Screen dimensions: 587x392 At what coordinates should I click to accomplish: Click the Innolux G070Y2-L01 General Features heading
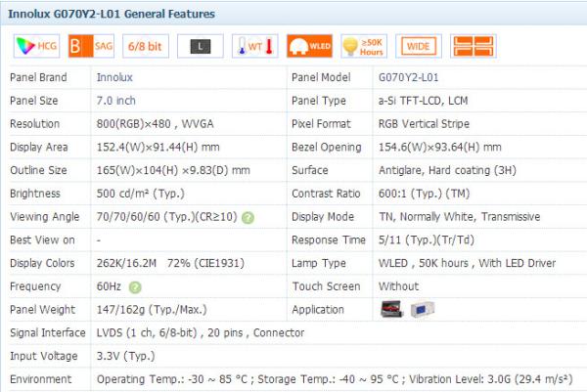click(112, 14)
